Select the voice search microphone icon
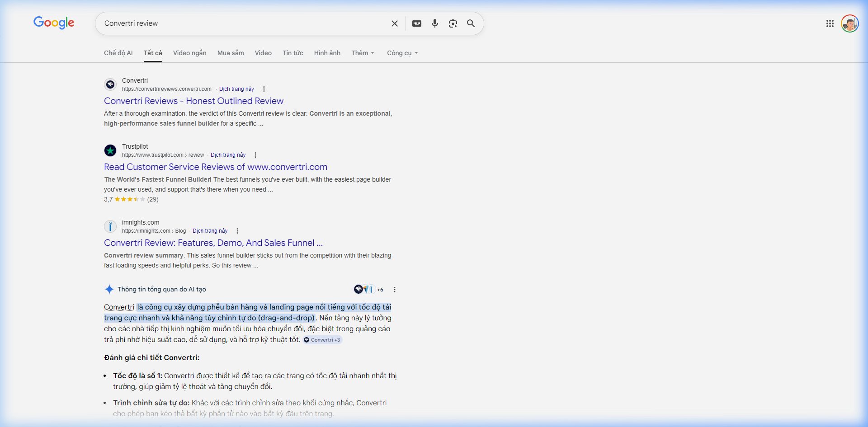 (435, 23)
